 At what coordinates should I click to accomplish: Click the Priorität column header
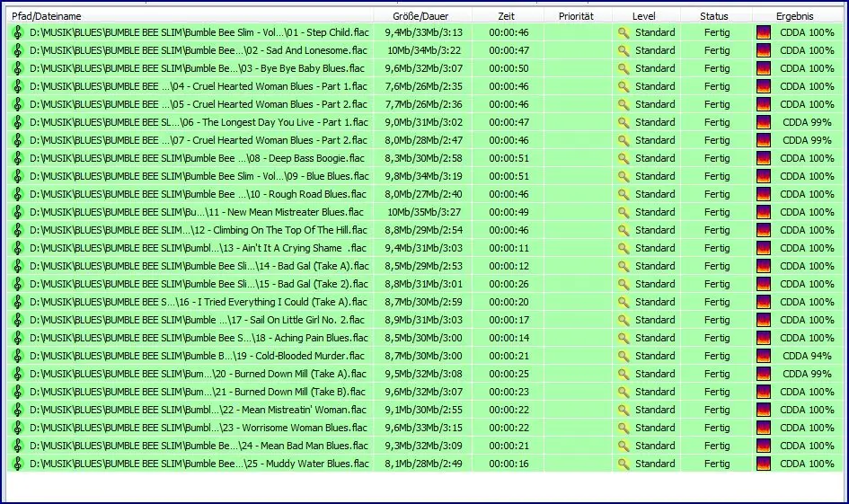578,16
